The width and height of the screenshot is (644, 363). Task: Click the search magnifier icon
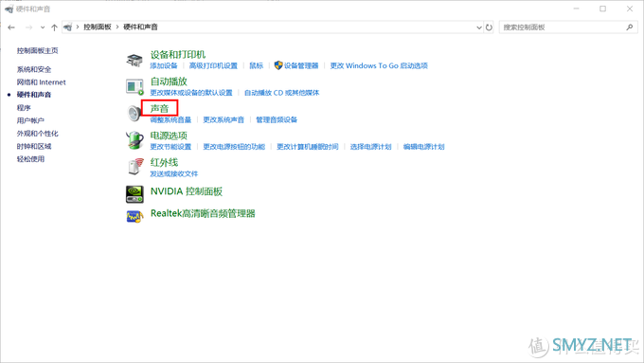click(x=630, y=27)
